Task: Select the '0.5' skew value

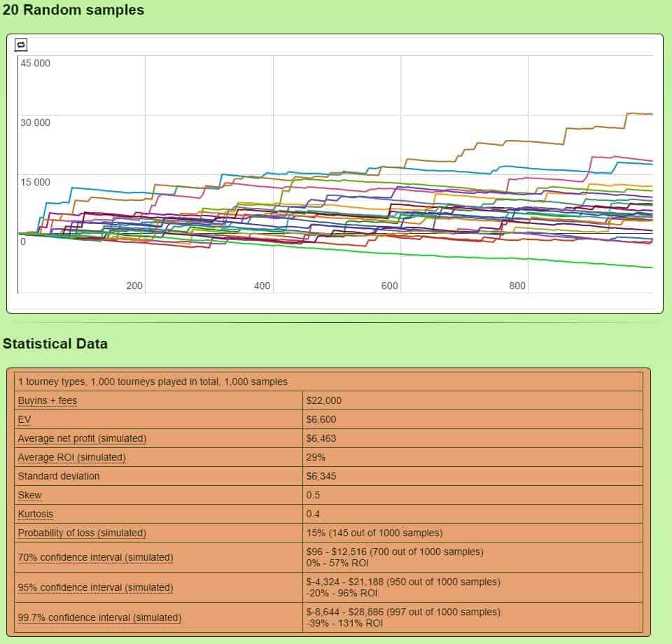Action: coord(313,495)
